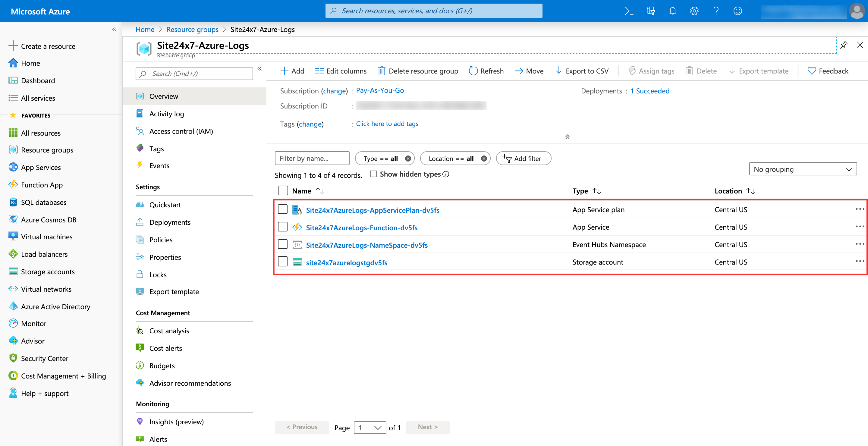Click the Delete resource group icon
Screen dimensions: 868x446
[381, 71]
